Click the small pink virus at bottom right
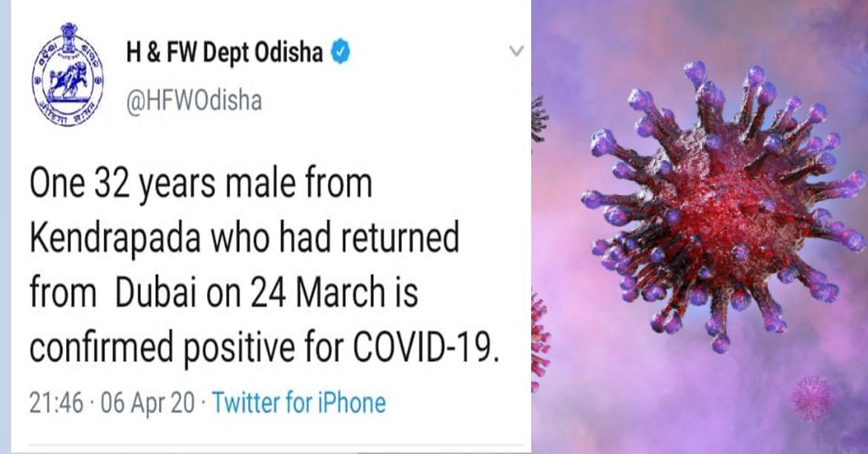Screen dimensions: 868x454 (812, 397)
